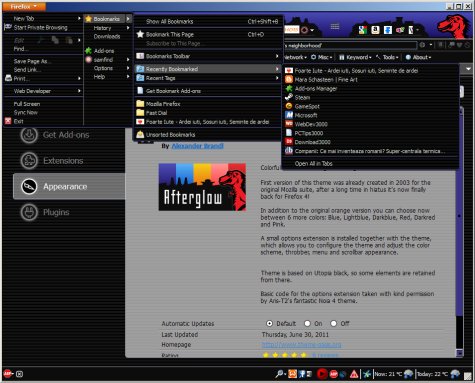This screenshot has height=383, width=475.
Task: Click the mask icon for Start Private Browsing
Action: (x=8, y=27)
